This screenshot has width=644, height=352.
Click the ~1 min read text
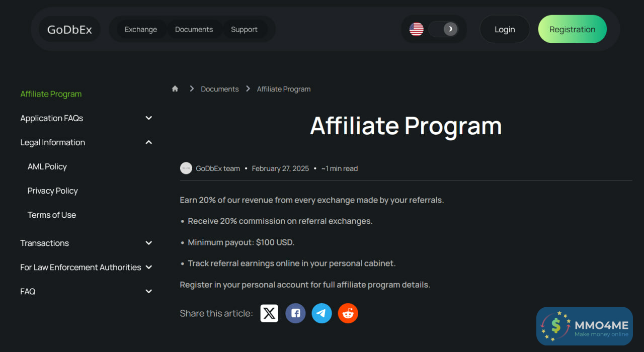pyautogui.click(x=340, y=168)
